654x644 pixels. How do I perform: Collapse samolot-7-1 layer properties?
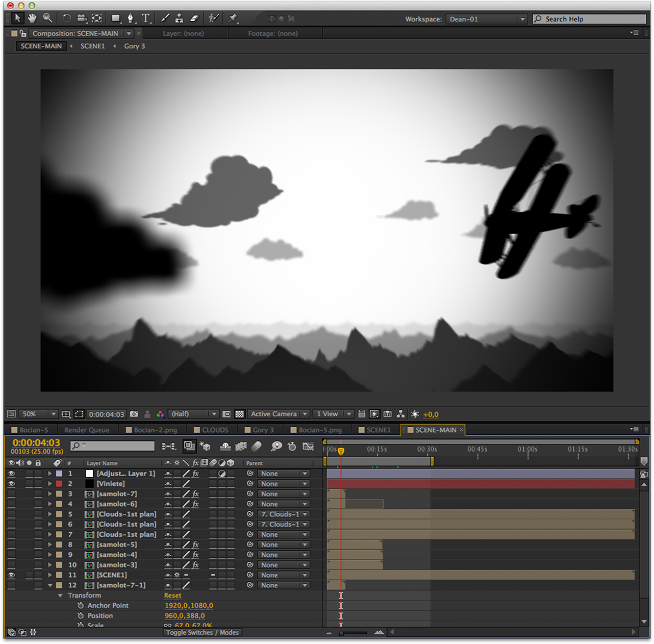pos(50,585)
